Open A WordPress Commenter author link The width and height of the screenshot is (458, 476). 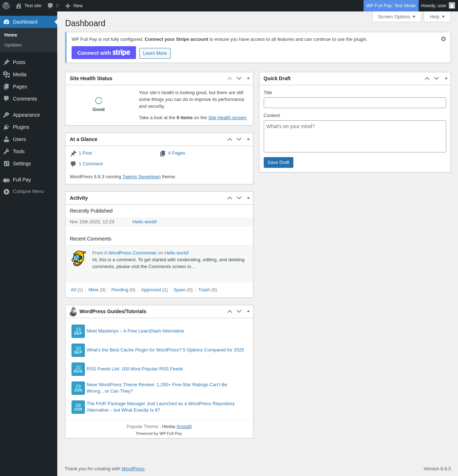[x=130, y=253]
